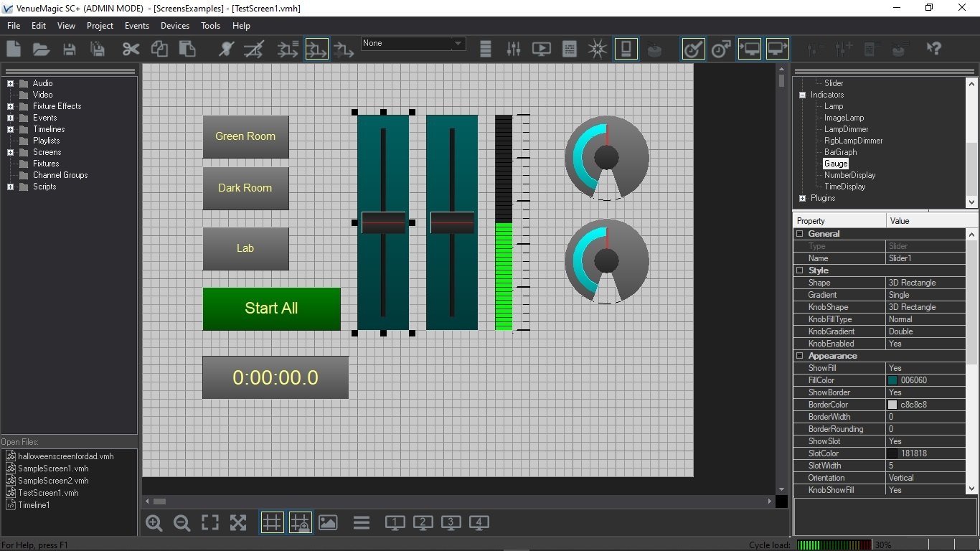Toggle the snap-to-grid lock button
Viewport: 980px width, 551px height.
(300, 523)
